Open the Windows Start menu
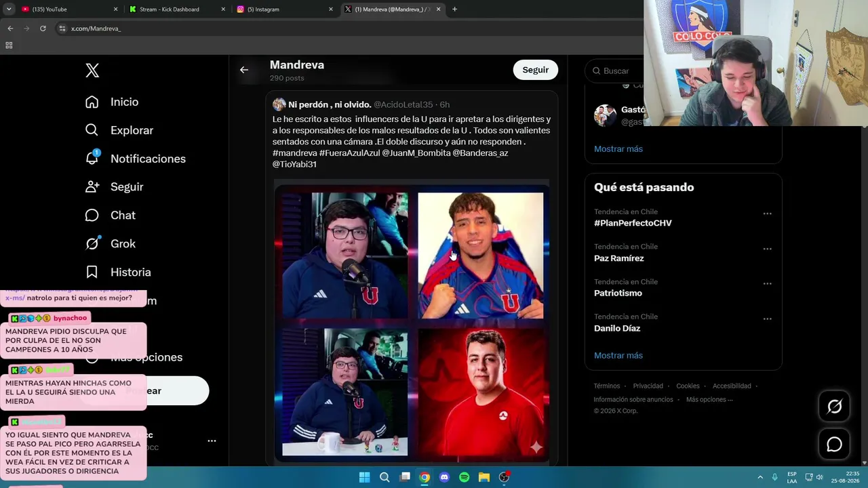 364,477
